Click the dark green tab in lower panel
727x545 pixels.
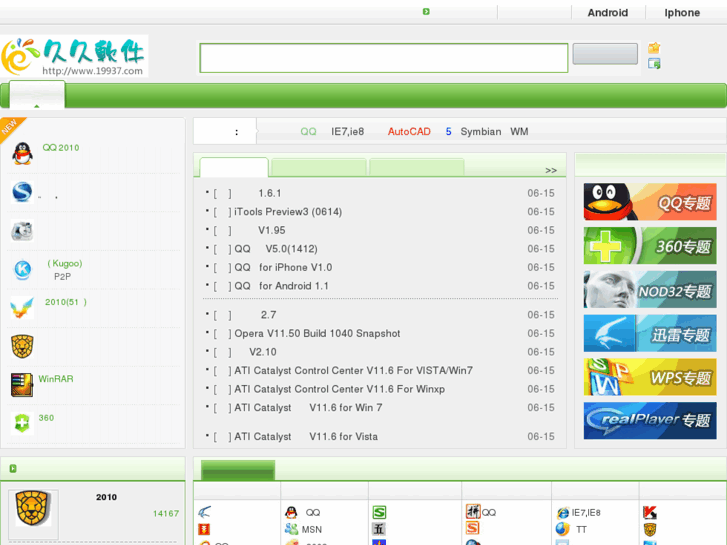(x=238, y=470)
